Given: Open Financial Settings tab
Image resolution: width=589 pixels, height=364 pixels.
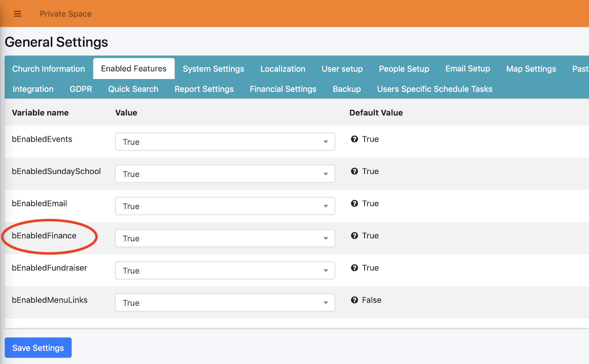Looking at the screenshot, I should coord(283,89).
